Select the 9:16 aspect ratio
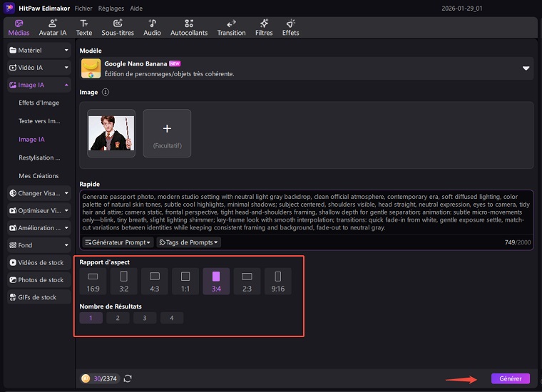 278,282
